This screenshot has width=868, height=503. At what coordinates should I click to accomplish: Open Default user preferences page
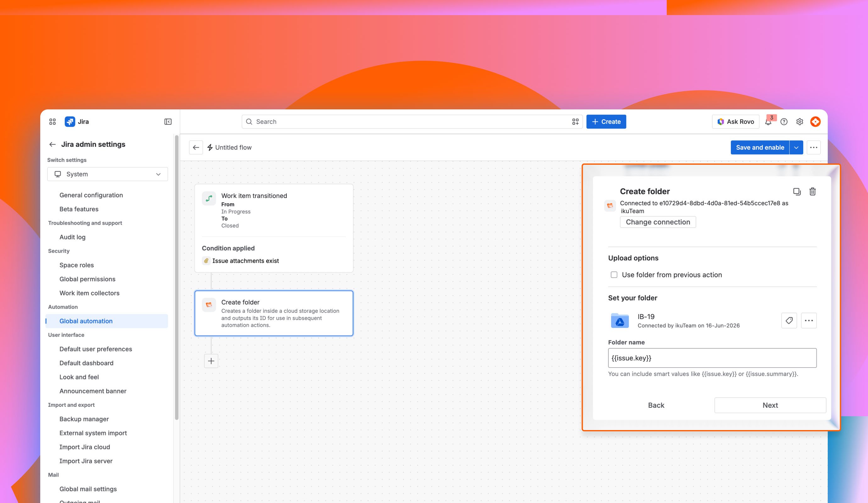coord(96,349)
